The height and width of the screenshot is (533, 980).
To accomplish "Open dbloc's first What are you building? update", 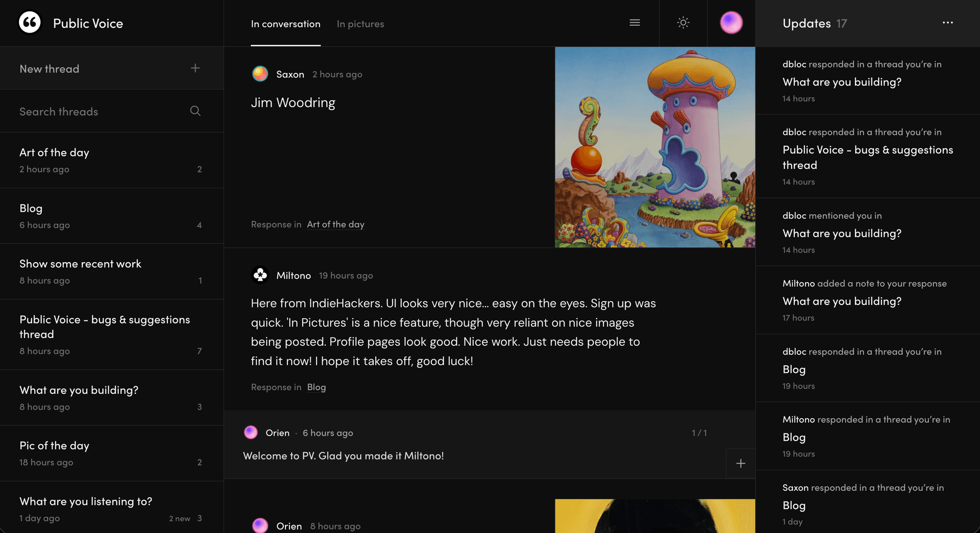I will [x=868, y=81].
